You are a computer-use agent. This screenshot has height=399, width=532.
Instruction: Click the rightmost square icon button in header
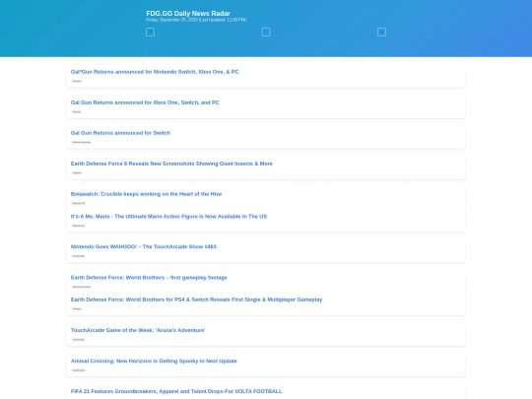click(381, 32)
